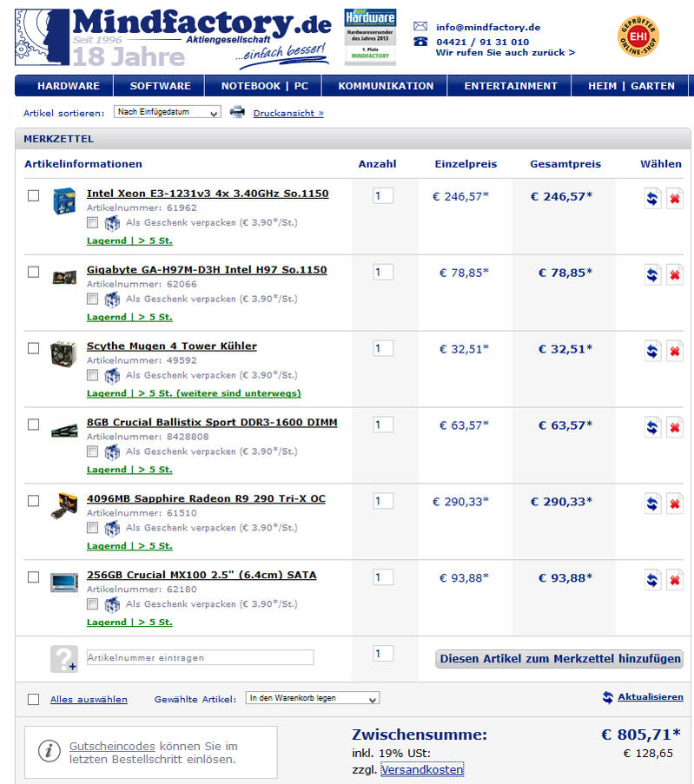Select the Intel Xeon E3-1231v3 checkbox
Image resolution: width=694 pixels, height=784 pixels.
pos(34,195)
